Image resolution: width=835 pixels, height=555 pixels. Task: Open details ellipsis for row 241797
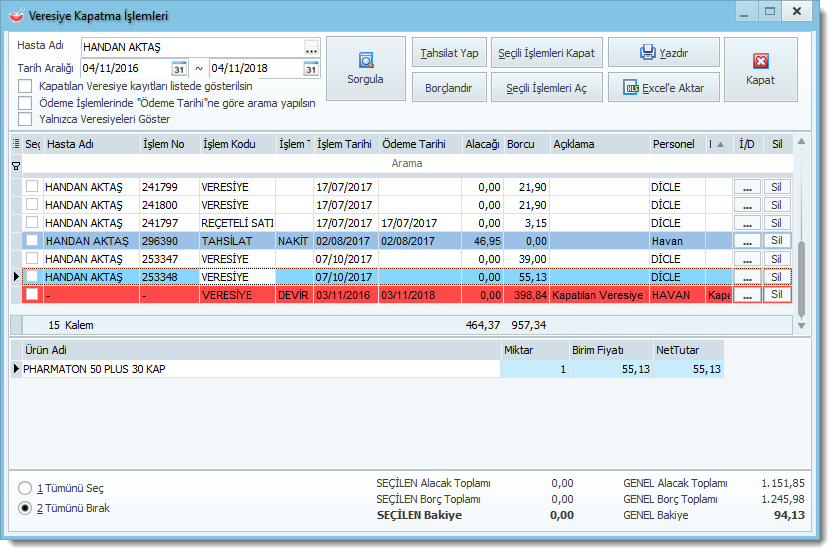(x=748, y=223)
